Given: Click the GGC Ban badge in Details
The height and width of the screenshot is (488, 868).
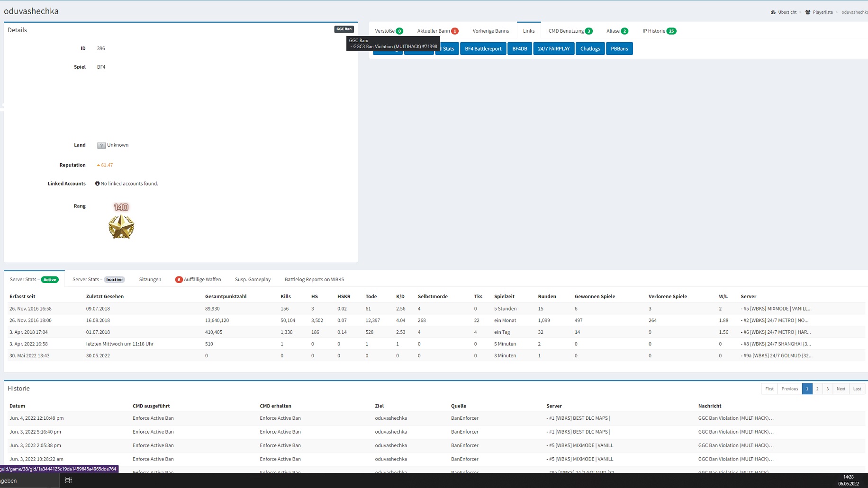Looking at the screenshot, I should [344, 29].
